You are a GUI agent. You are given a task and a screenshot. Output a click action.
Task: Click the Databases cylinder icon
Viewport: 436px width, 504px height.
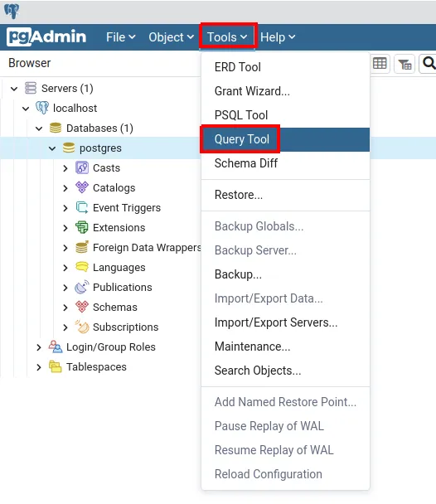[x=56, y=128]
